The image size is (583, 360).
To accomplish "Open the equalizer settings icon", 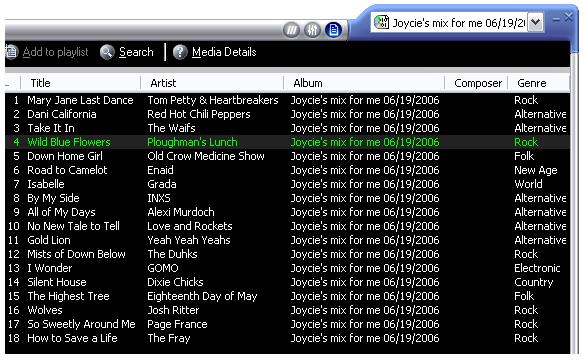I will point(312,30).
